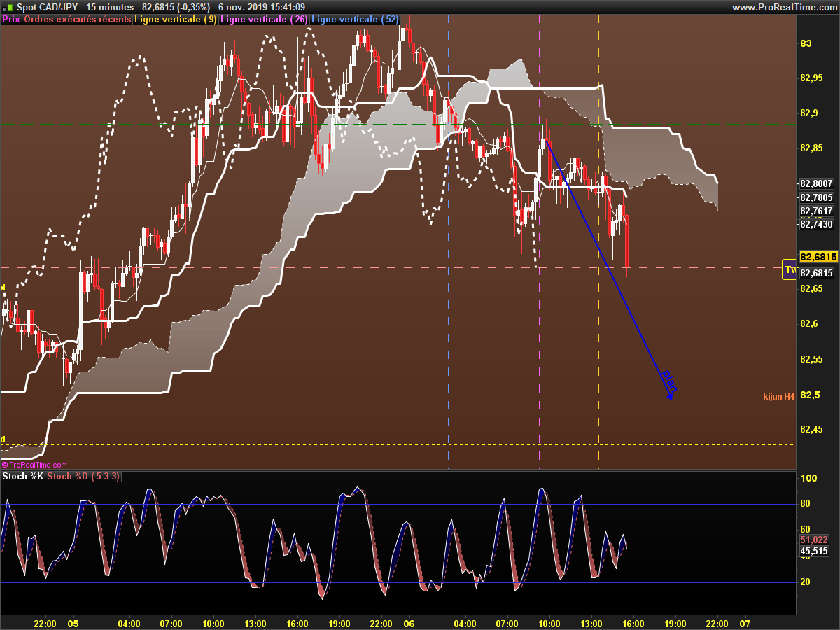Click the 82,6815 (-0,35%) quote in title
The height and width of the screenshot is (630, 840).
(176, 7)
